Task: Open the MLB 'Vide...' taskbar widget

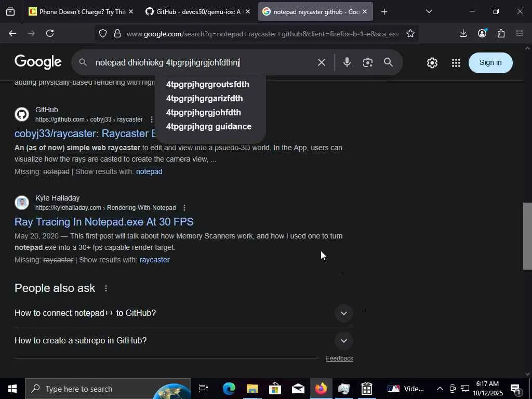Action: coord(406,389)
